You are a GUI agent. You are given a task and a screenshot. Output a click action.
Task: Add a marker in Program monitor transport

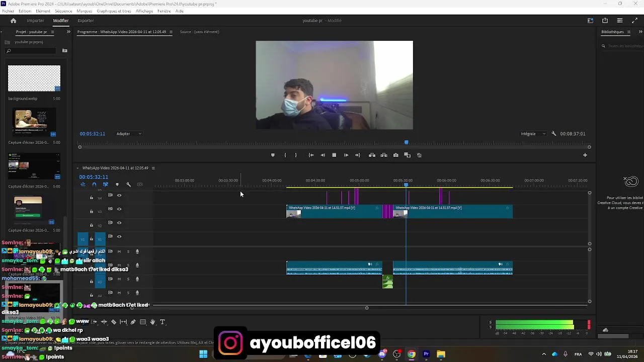click(273, 155)
